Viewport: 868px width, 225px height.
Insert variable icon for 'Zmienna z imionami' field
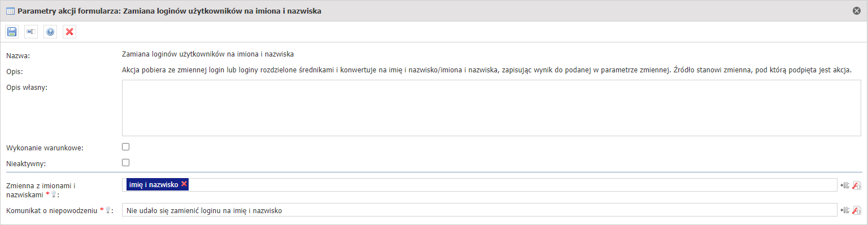click(845, 185)
